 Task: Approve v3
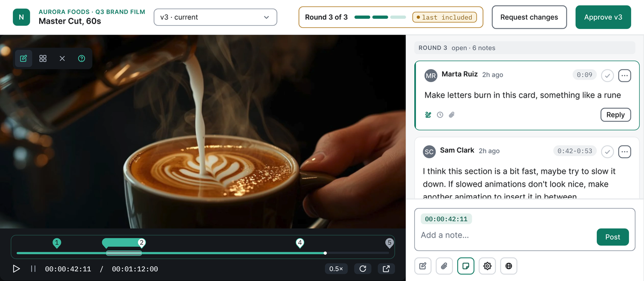(603, 17)
